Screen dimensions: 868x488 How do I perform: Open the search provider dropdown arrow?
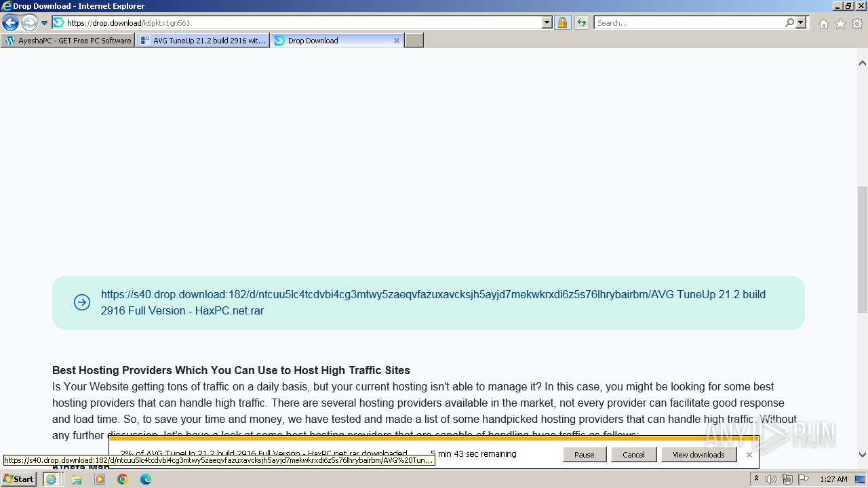click(801, 22)
